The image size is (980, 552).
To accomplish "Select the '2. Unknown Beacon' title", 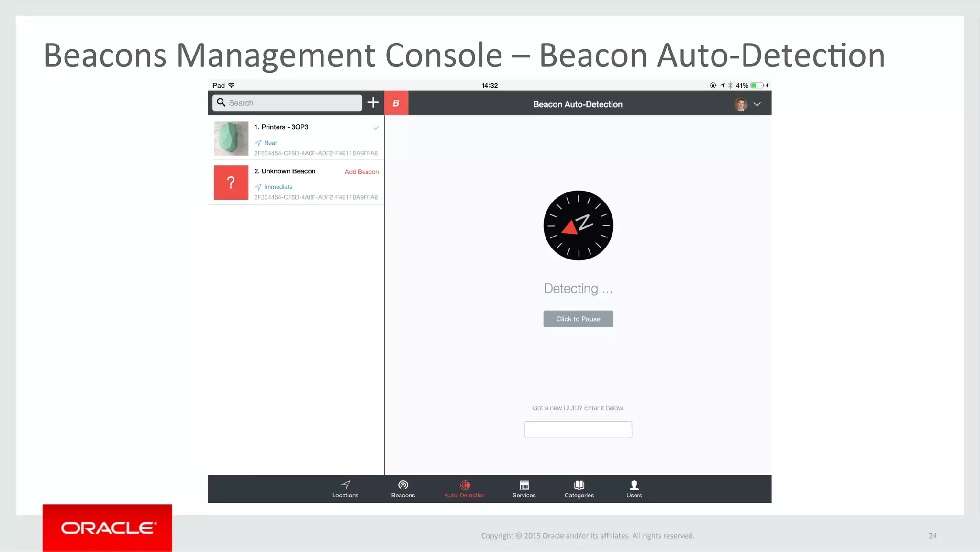I will pos(285,171).
